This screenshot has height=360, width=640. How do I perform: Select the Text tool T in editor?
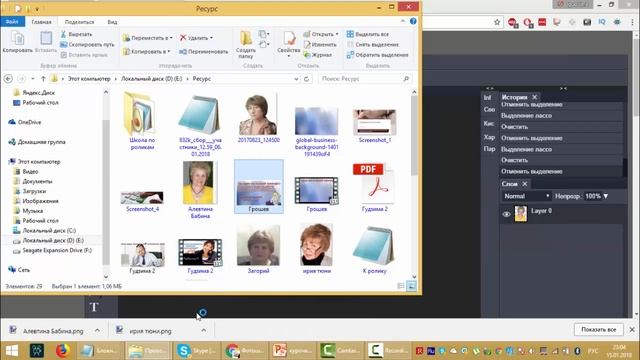point(94,307)
